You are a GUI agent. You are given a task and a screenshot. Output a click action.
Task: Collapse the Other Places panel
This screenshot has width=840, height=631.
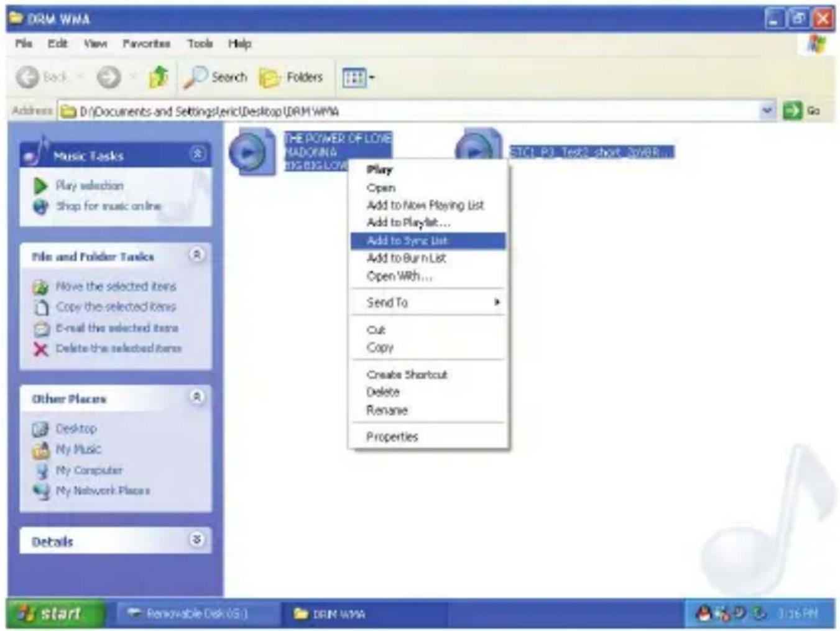[x=196, y=397]
